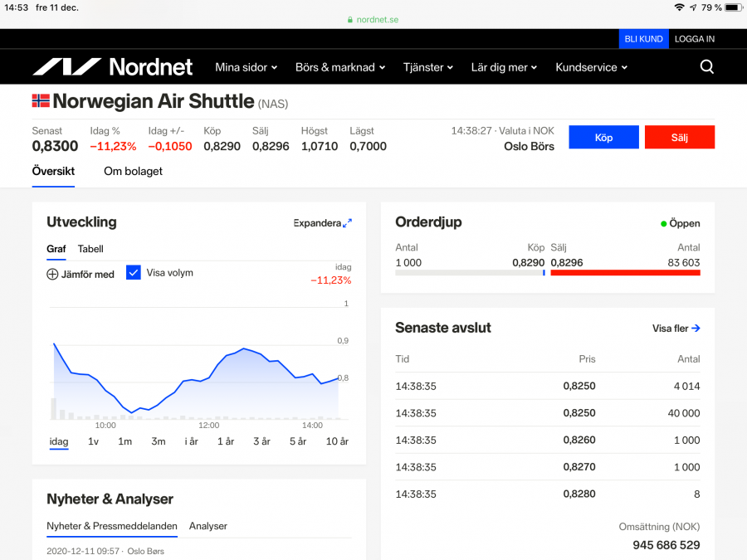Switch to the Om bolaget tab
This screenshot has width=747, height=560.
tap(133, 171)
